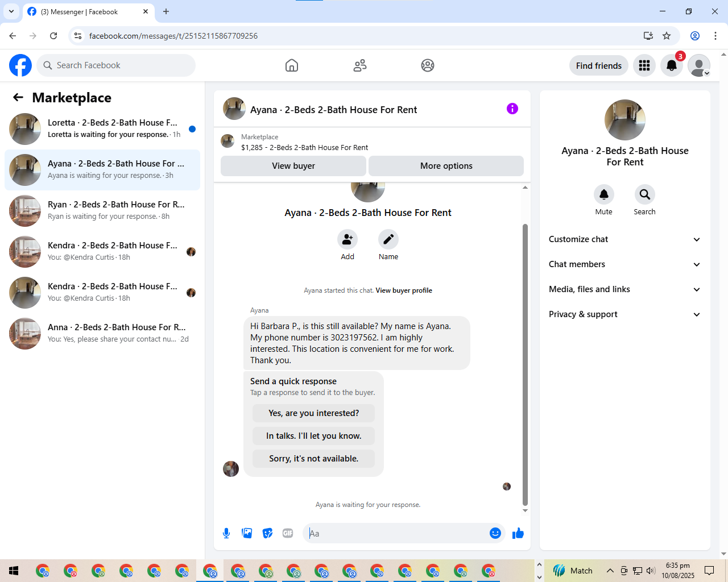This screenshot has width=728, height=582.
Task: Go back with Marketplace back arrow
Action: tap(18, 97)
